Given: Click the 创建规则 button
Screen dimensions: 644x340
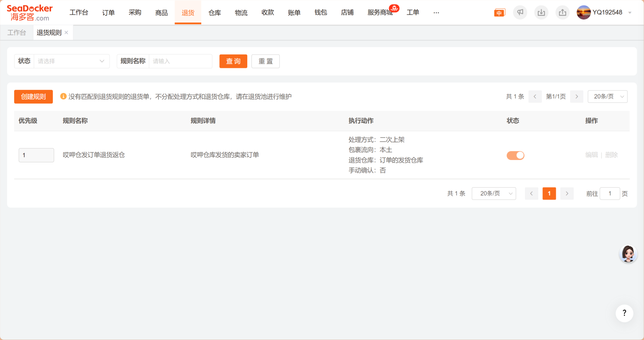Looking at the screenshot, I should (x=33, y=97).
